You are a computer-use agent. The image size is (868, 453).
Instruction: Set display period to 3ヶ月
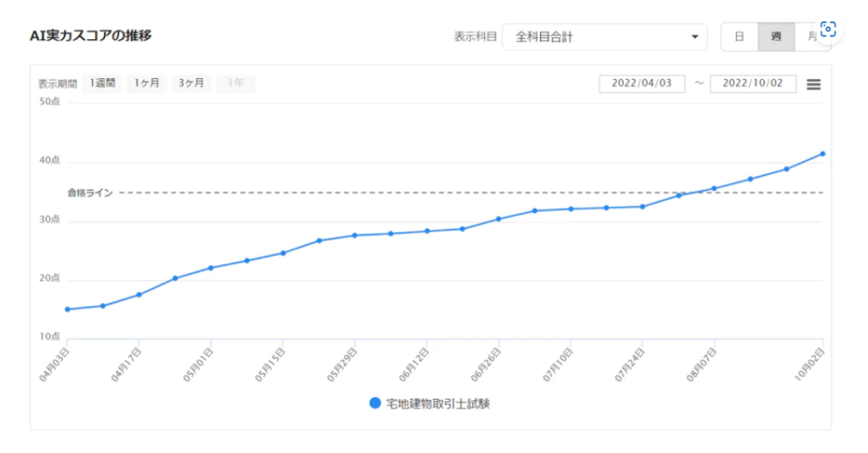click(191, 83)
